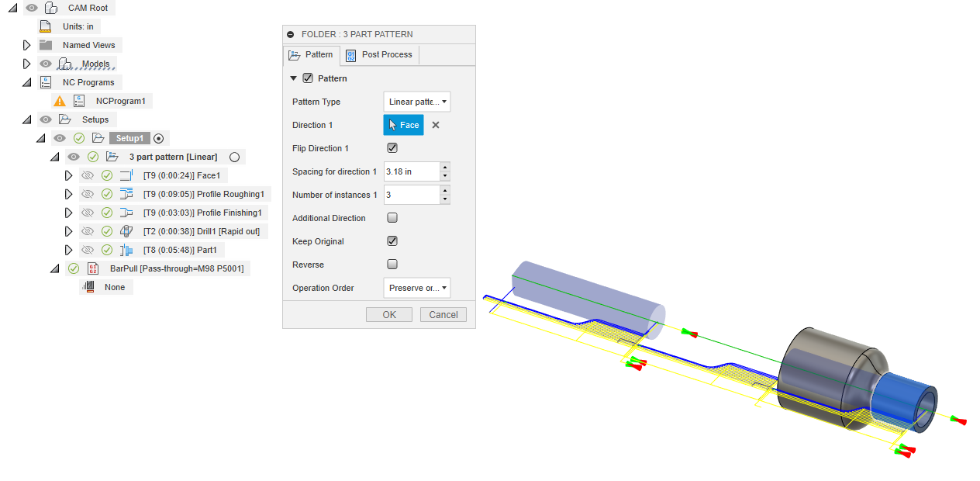The width and height of the screenshot is (980, 481).
Task: Switch to the Post Process tab
Action: [x=379, y=54]
